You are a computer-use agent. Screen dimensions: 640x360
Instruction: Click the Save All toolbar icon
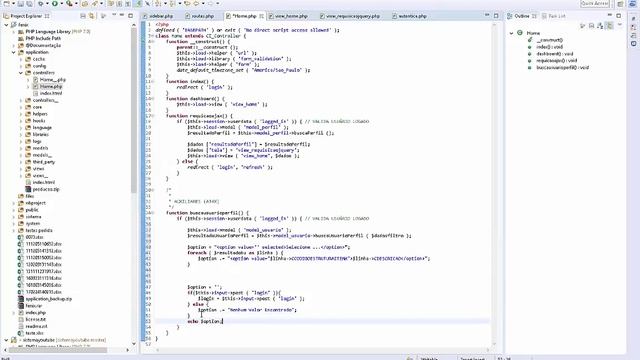point(29,4)
